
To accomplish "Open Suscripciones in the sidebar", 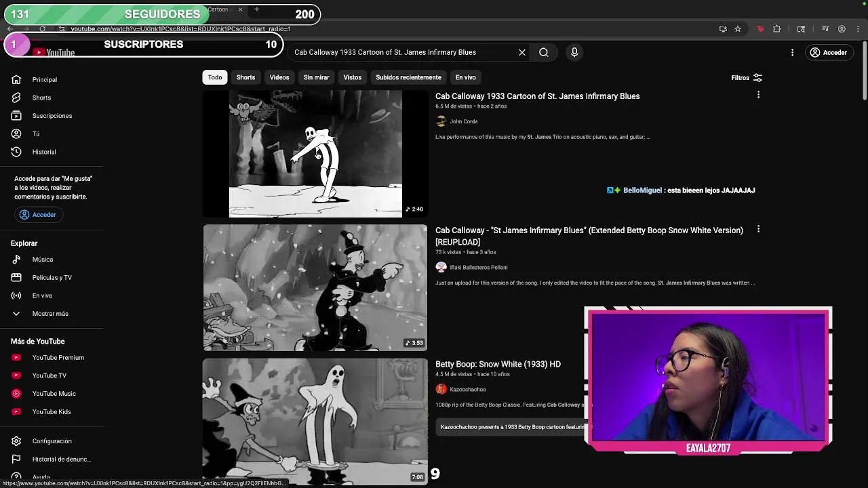I will tap(52, 116).
